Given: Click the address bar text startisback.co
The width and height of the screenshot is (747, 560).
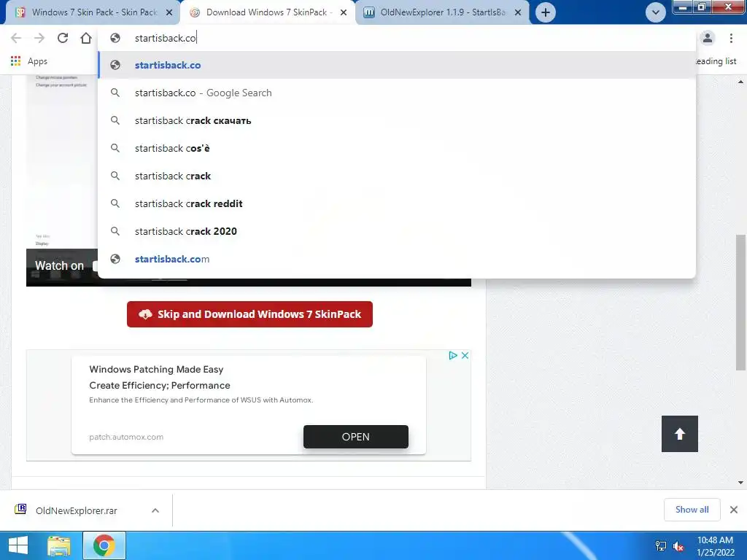Looking at the screenshot, I should coord(166,38).
